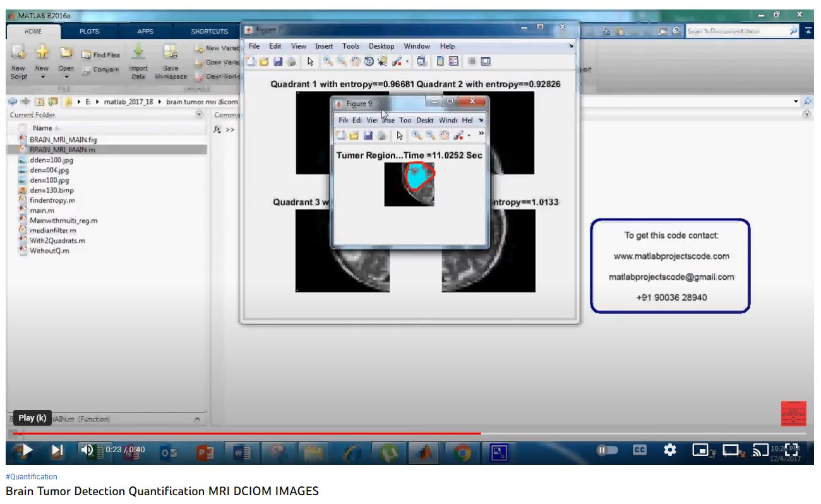This screenshot has width=821, height=504.
Task: Click the Compare button in MATLAB ribbon
Action: click(x=100, y=69)
